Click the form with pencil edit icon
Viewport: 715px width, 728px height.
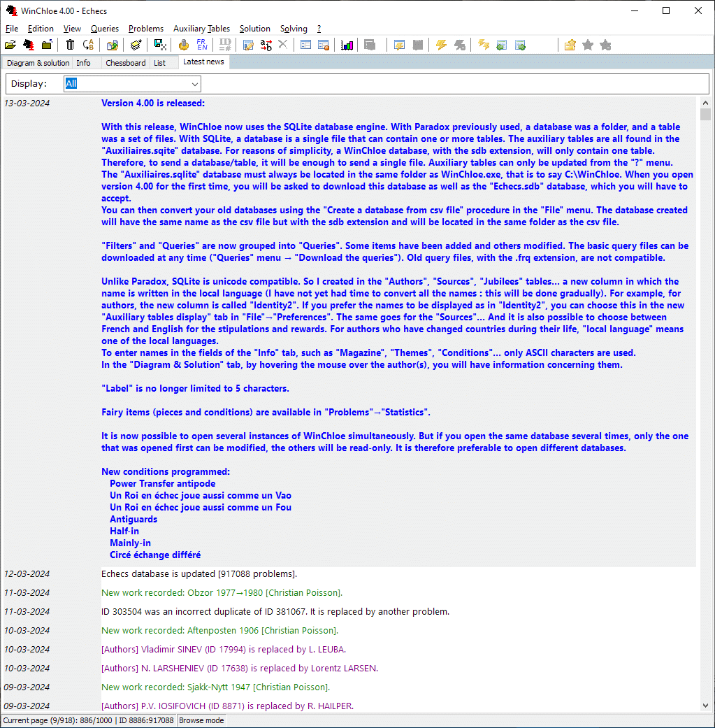(248, 45)
